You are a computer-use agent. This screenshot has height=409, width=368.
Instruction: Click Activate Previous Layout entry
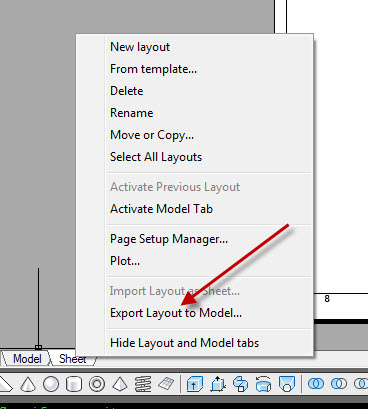click(x=209, y=187)
